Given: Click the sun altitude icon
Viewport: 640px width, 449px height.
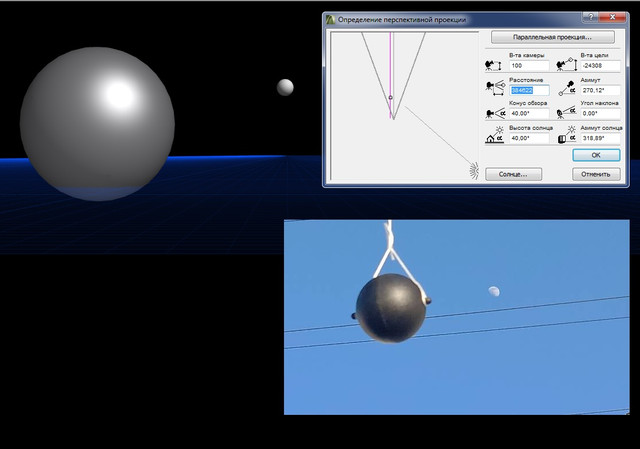Looking at the screenshot, I should point(495,135).
